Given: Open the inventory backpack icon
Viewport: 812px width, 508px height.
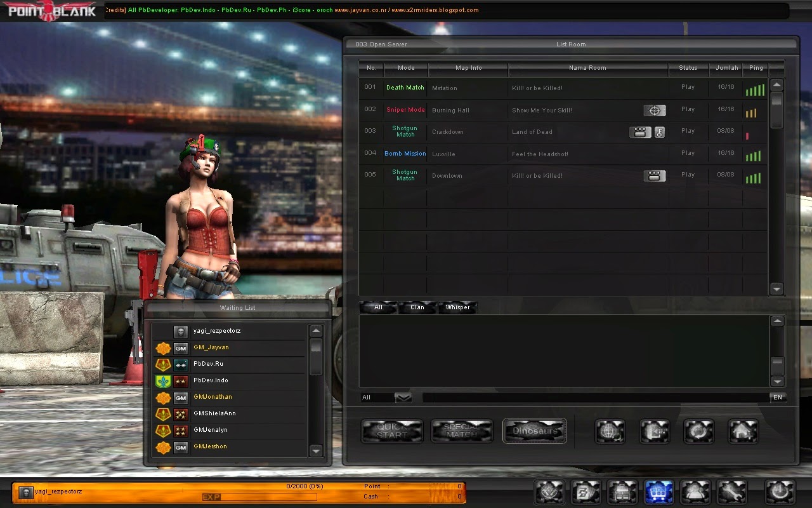Looking at the screenshot, I should click(x=622, y=491).
